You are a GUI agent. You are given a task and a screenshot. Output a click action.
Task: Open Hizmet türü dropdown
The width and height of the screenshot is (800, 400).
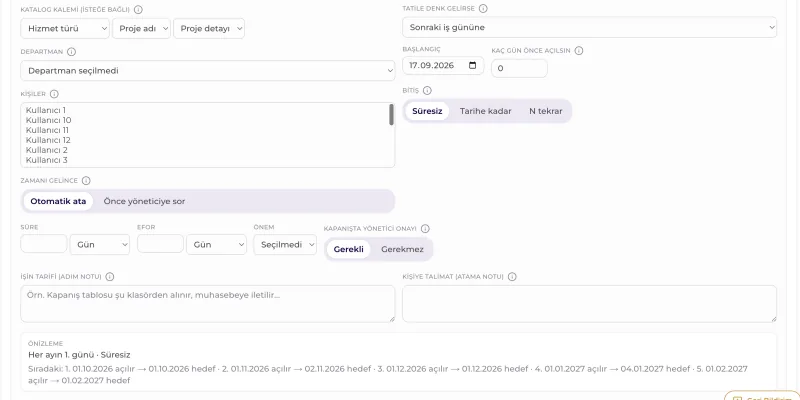click(65, 29)
